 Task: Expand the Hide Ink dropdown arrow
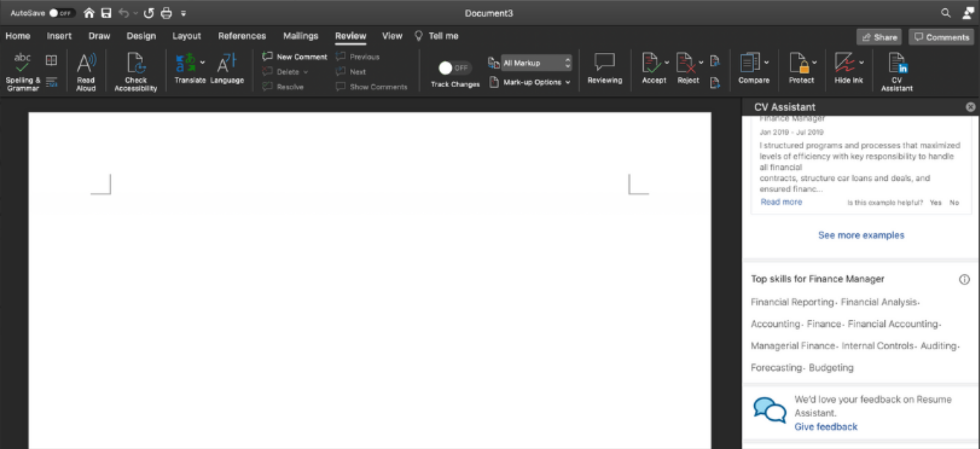(861, 63)
